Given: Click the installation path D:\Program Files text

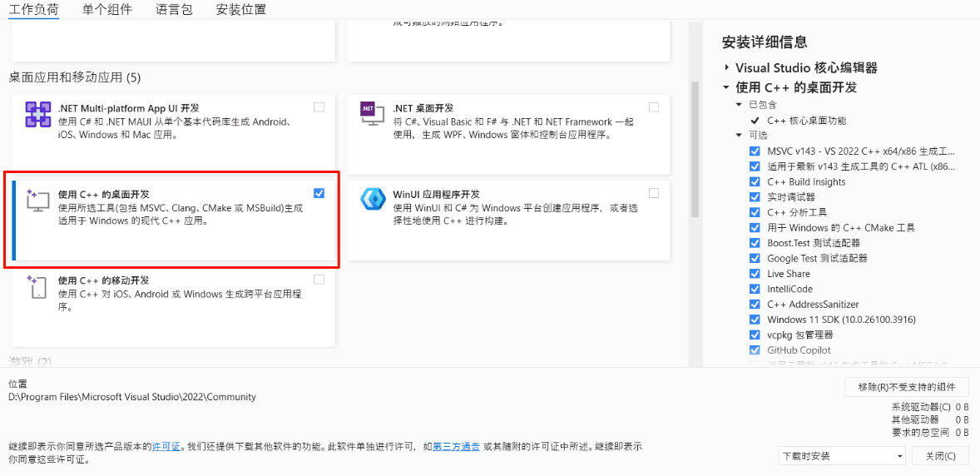Looking at the screenshot, I should tap(132, 397).
